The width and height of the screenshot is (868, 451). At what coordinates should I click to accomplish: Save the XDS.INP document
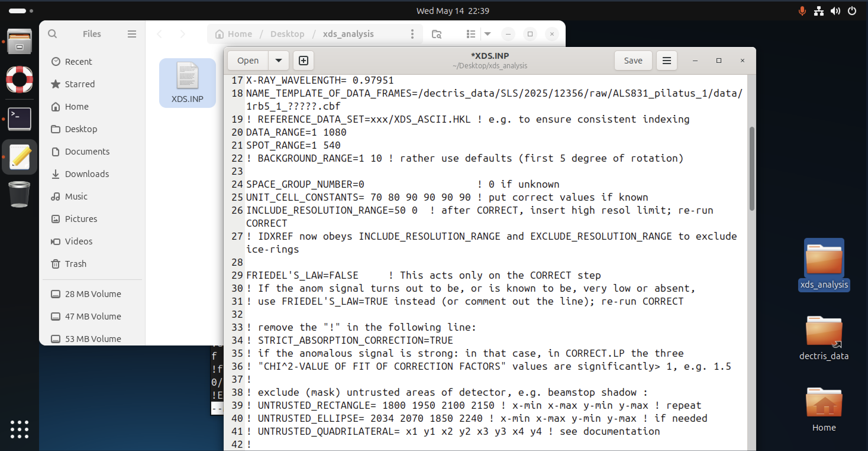point(633,61)
